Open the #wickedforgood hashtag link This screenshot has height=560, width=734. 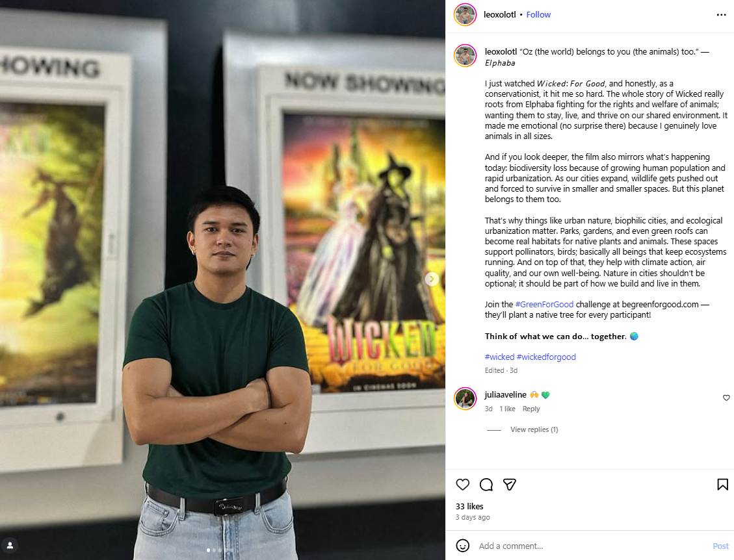click(546, 357)
